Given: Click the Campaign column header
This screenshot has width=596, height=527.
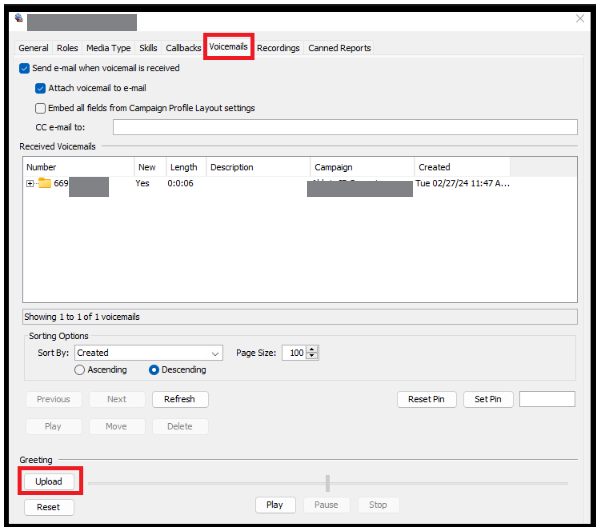Looking at the screenshot, I should 363,167.
